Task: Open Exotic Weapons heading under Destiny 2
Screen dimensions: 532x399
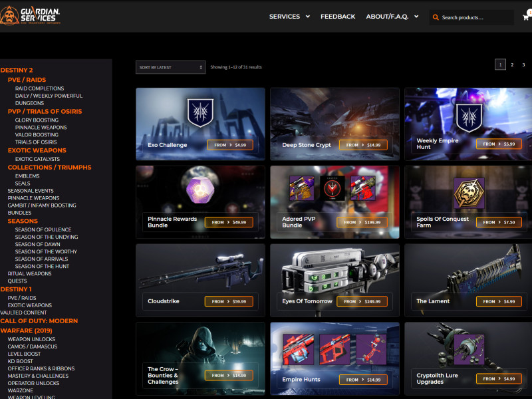Action: [37, 150]
